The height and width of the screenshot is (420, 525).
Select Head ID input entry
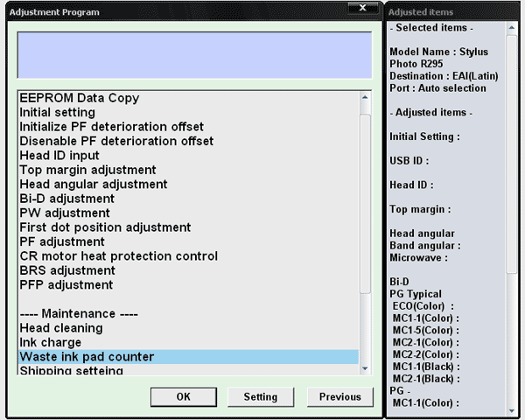point(59,156)
